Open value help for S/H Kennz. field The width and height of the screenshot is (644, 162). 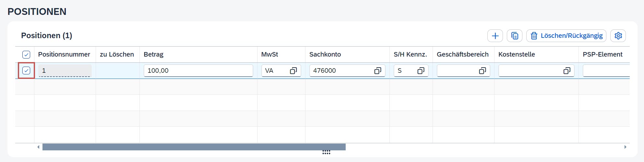coord(421,71)
